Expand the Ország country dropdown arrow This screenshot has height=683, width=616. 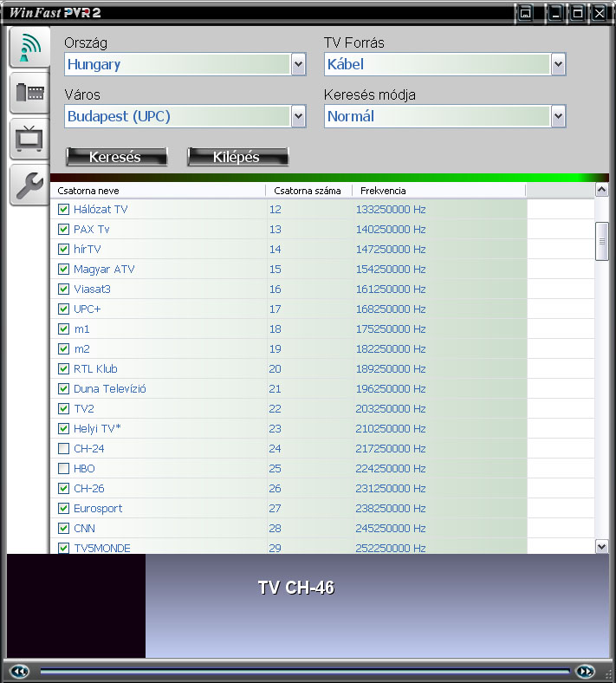click(x=298, y=64)
